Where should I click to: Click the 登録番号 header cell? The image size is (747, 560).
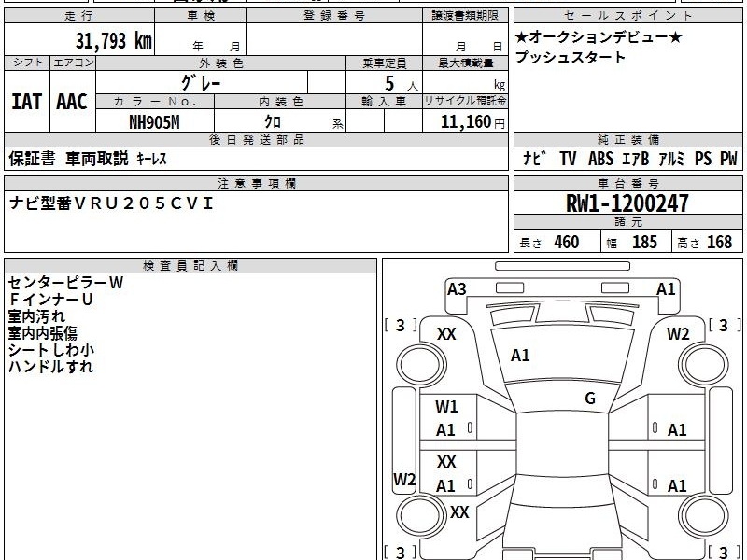(334, 16)
